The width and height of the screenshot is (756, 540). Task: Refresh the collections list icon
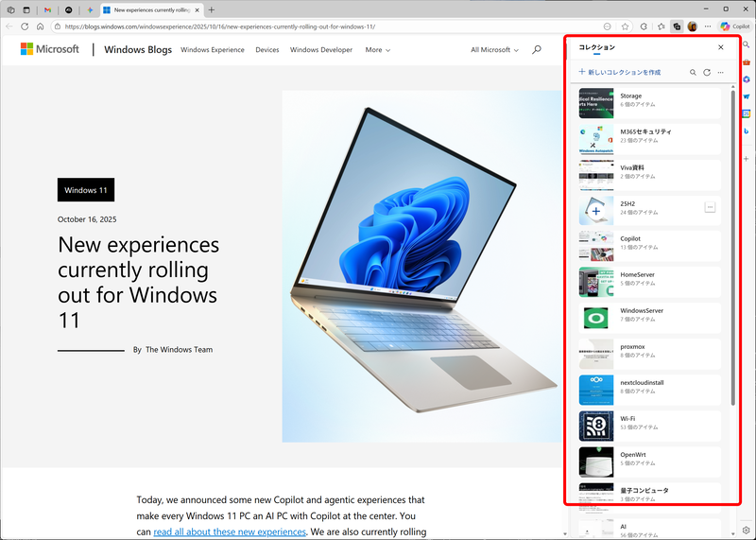point(707,73)
